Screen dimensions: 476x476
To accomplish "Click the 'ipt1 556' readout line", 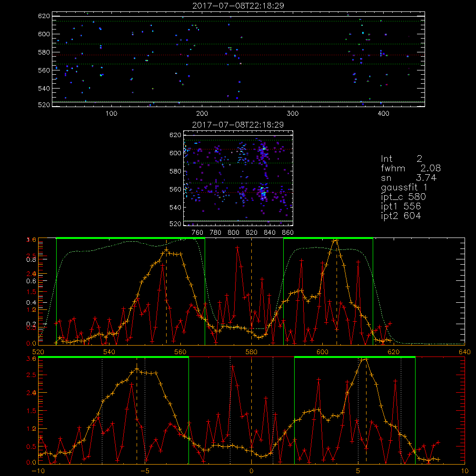I will coord(401,207).
